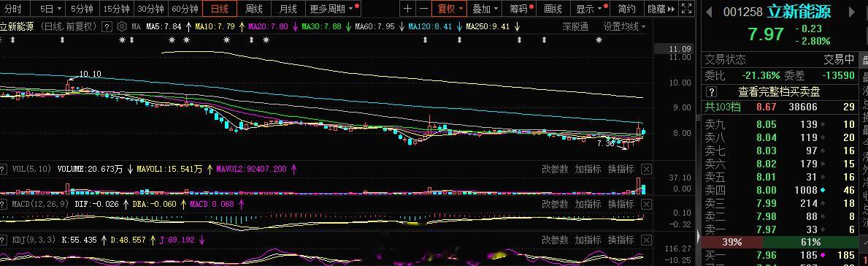Click 加指标 in the KDJ panel
The image size is (868, 266).
(x=588, y=240)
